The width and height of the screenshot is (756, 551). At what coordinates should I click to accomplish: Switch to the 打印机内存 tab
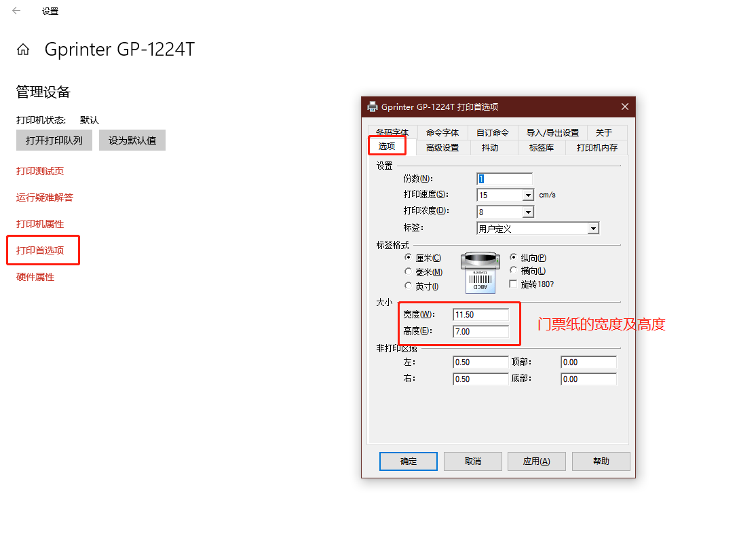click(x=597, y=148)
